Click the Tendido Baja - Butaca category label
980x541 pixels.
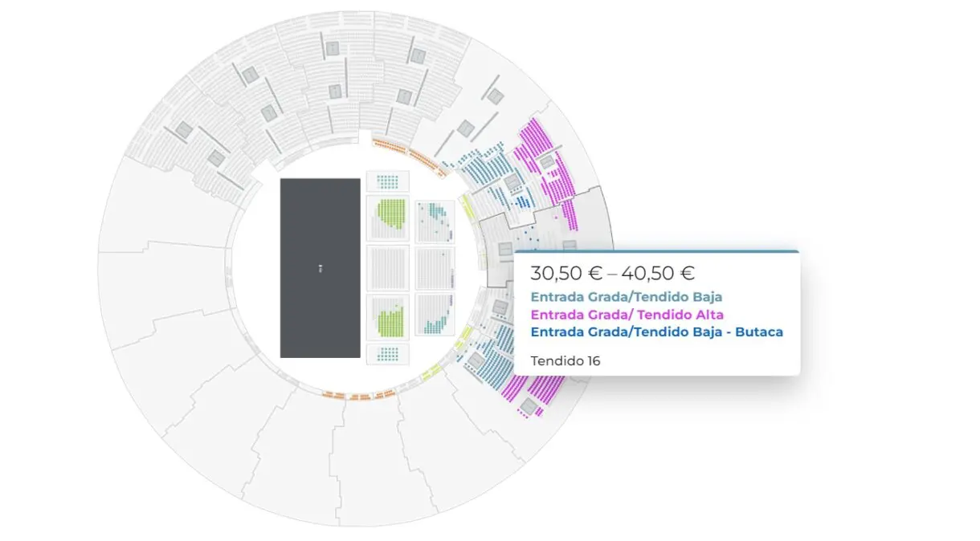click(x=657, y=332)
